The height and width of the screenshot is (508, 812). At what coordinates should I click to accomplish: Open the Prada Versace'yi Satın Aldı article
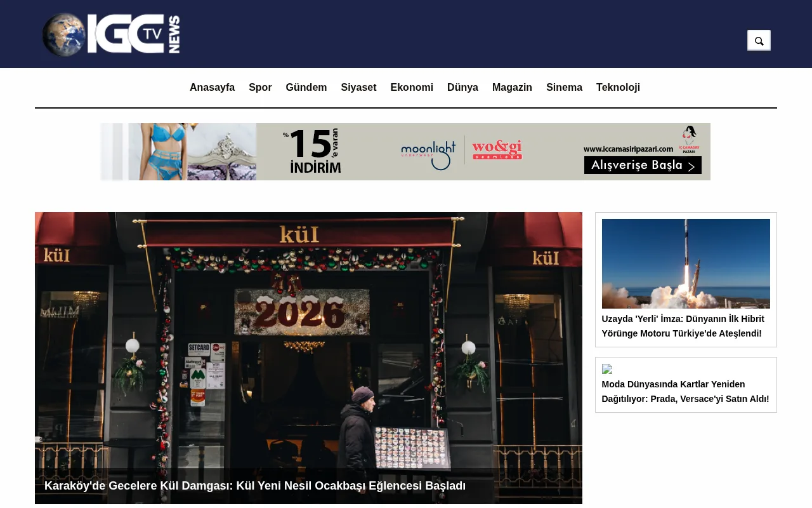685,391
